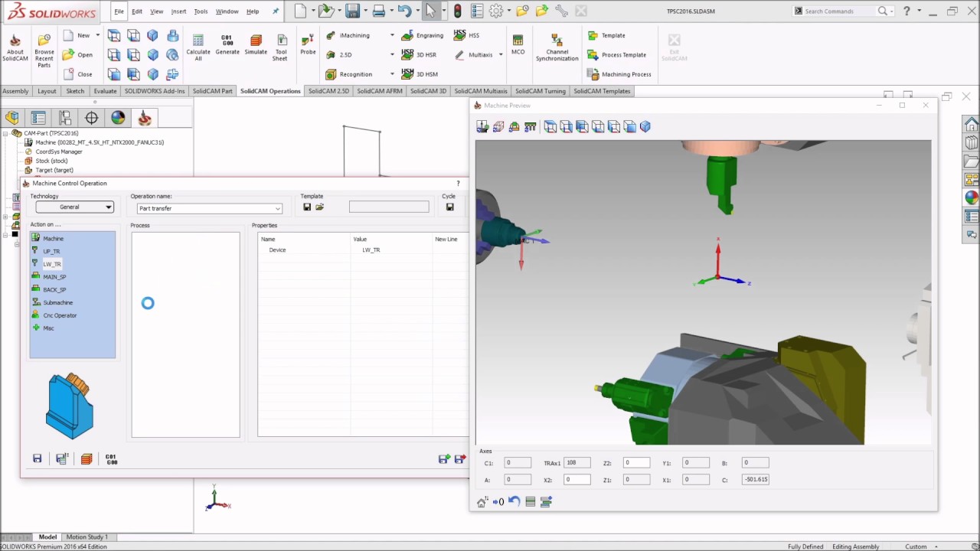This screenshot has width=980, height=551.
Task: Expand the iMachining dropdown arrow
Action: [392, 35]
